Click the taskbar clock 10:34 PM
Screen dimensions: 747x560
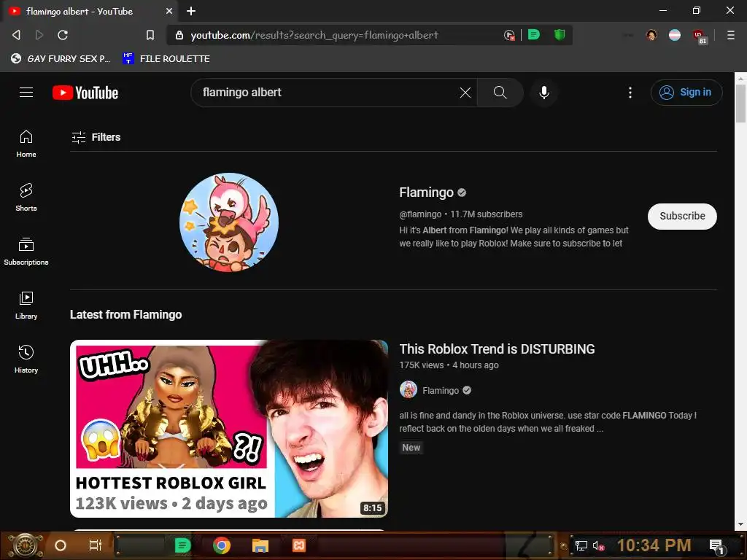click(x=654, y=545)
